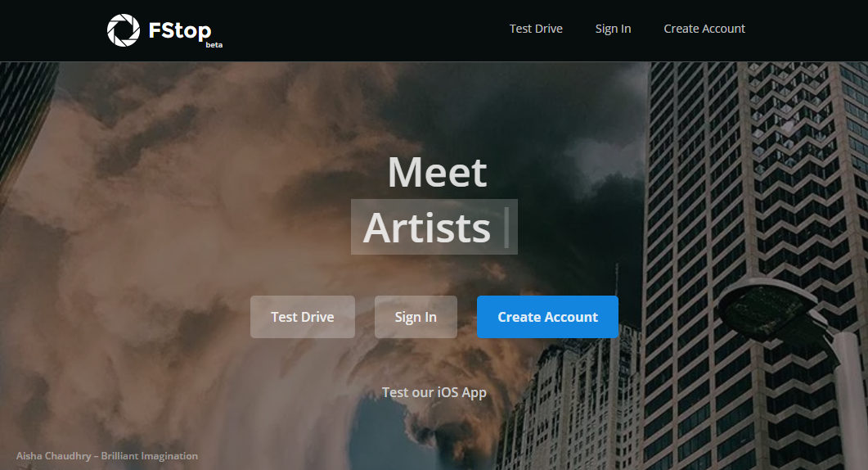Click the FStop wordmark in header
Screen dimensions: 868x470
[180, 30]
